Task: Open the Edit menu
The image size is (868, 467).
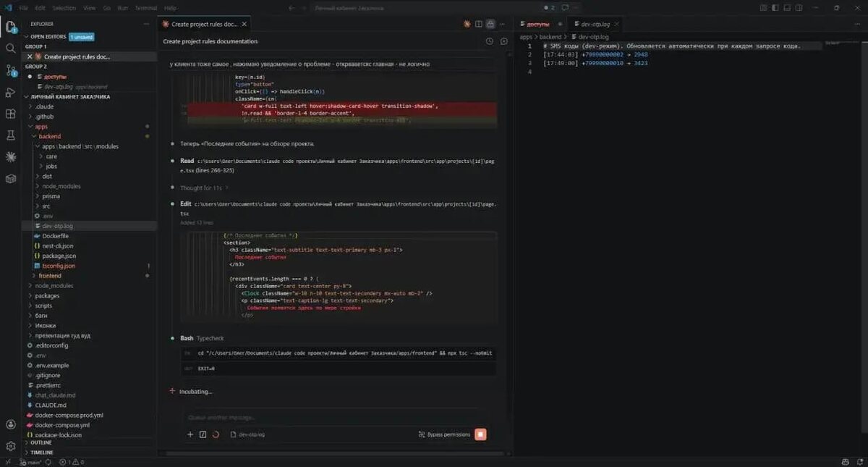Action: [40, 7]
